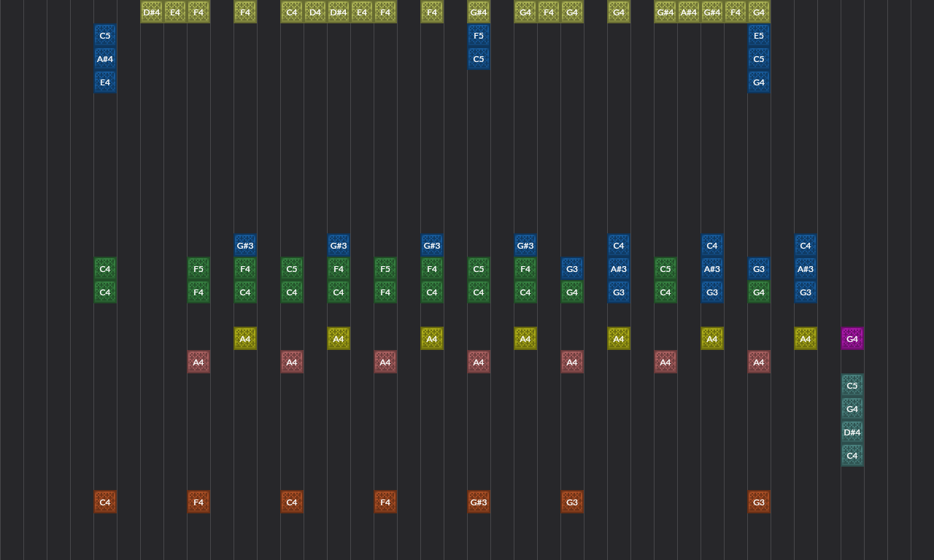Pick the teal C4 note block
This screenshot has width=934, height=560.
click(x=852, y=455)
